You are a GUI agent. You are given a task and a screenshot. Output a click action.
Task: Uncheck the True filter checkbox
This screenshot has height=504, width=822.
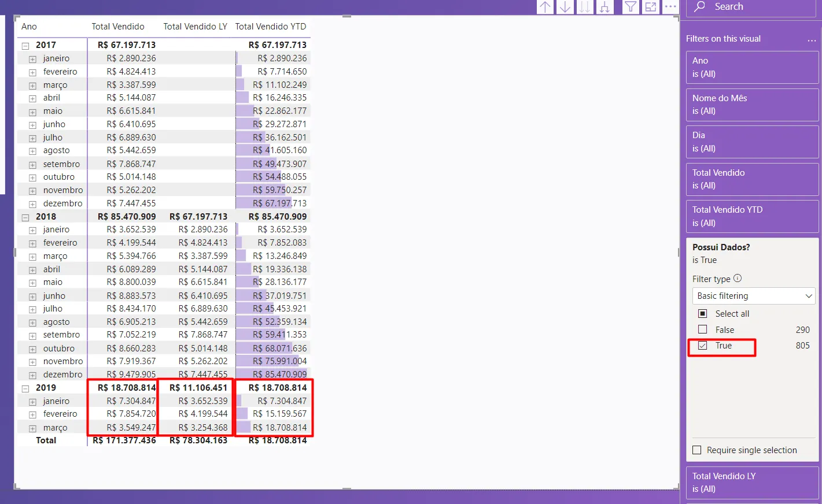tap(702, 346)
